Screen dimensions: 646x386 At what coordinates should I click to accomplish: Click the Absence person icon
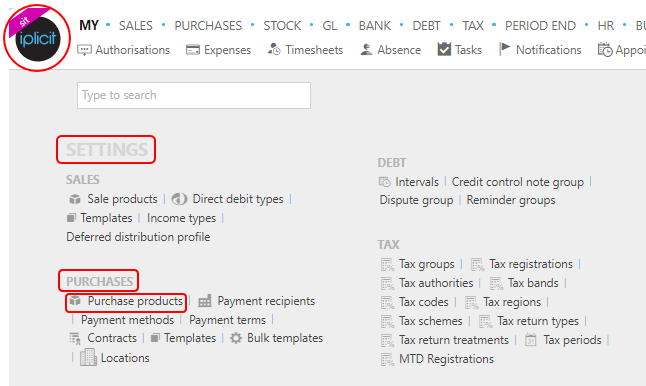point(366,50)
